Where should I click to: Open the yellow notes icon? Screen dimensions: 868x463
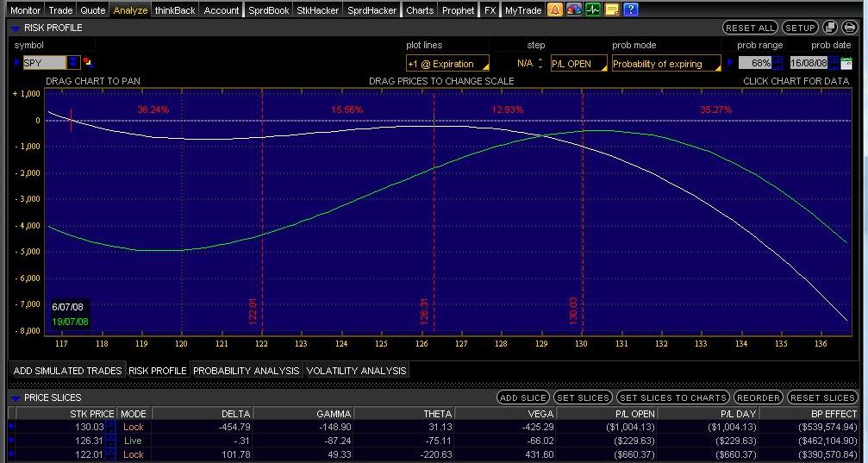pos(612,9)
